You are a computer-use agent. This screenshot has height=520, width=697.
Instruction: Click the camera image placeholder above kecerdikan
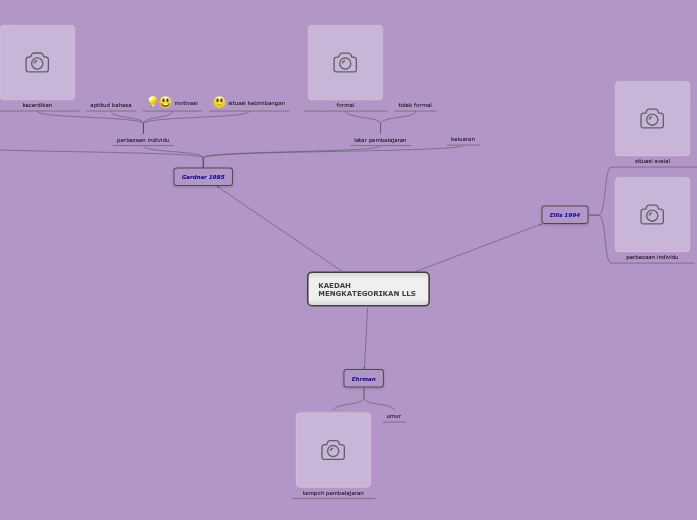[37, 62]
